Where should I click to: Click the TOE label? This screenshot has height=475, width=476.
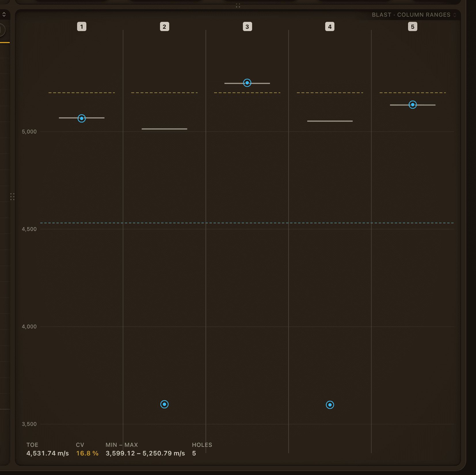pos(32,445)
